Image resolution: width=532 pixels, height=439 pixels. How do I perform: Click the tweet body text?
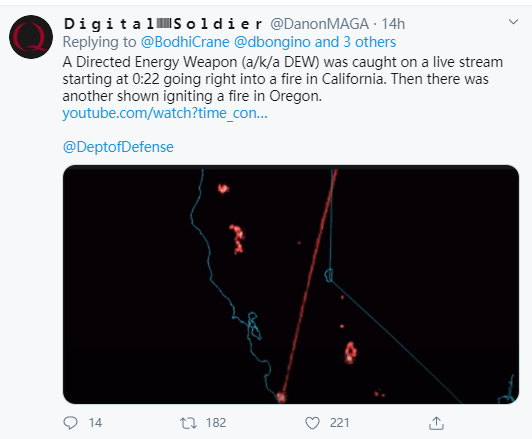(x=282, y=79)
